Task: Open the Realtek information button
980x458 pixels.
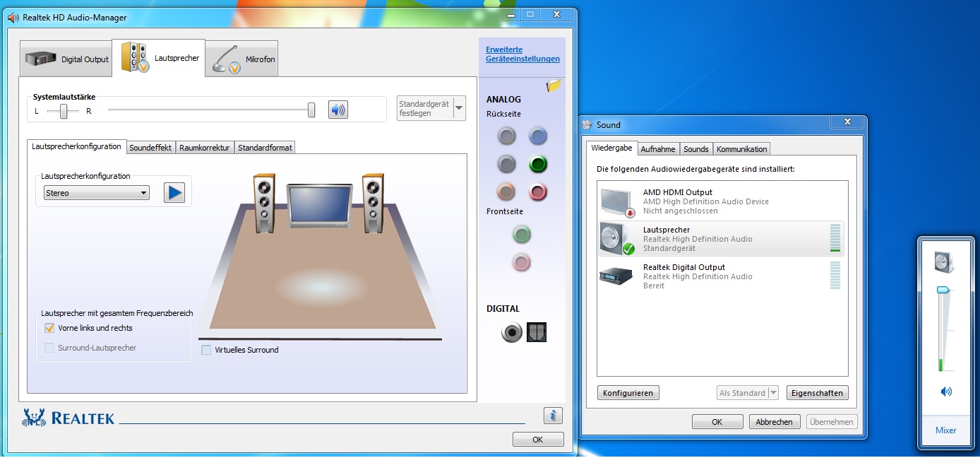Action: coord(553,416)
